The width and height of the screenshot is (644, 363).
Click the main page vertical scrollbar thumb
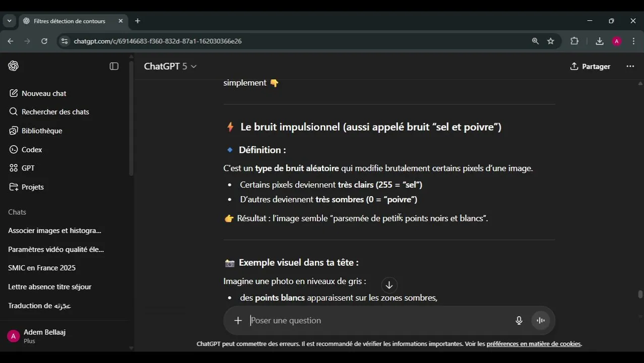[x=640, y=294]
